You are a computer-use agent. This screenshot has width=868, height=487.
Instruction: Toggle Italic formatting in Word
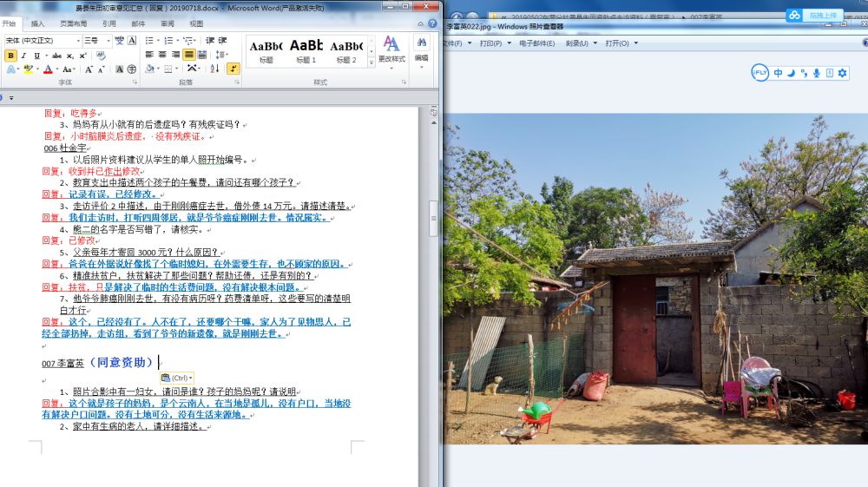(x=23, y=56)
